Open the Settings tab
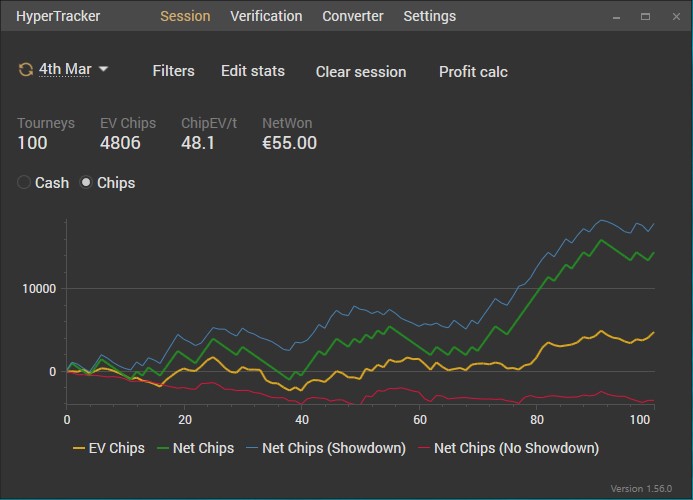 tap(429, 16)
